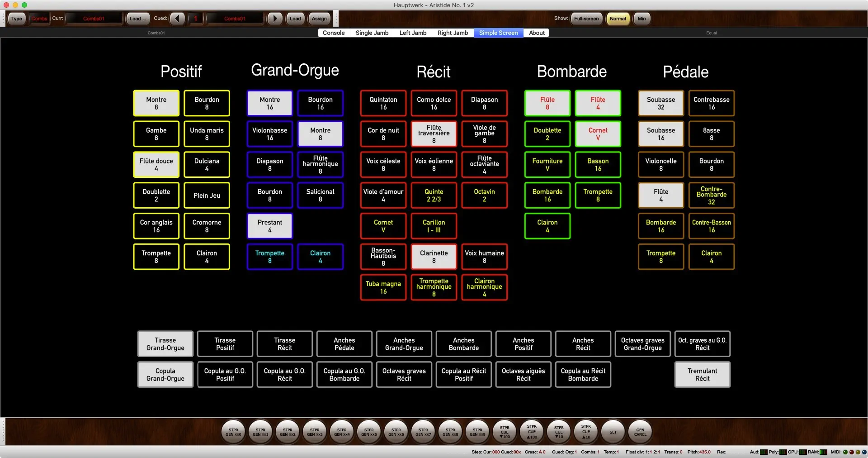Toggle the Positif Gambe 8 stop
This screenshot has height=458, width=868.
tap(156, 134)
